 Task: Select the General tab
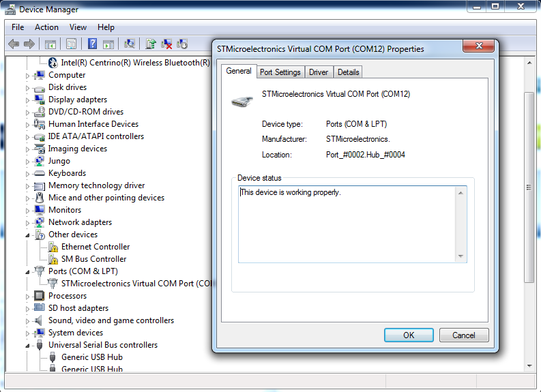click(x=239, y=71)
